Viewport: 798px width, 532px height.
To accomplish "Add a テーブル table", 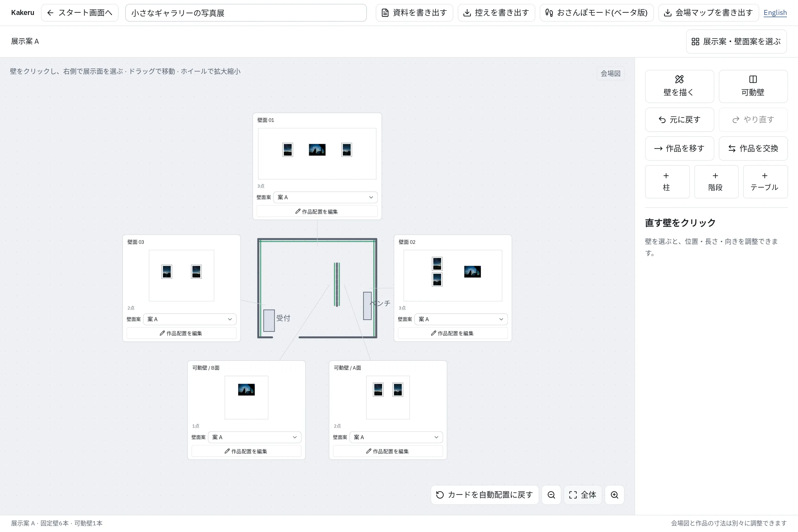I will tap(765, 181).
